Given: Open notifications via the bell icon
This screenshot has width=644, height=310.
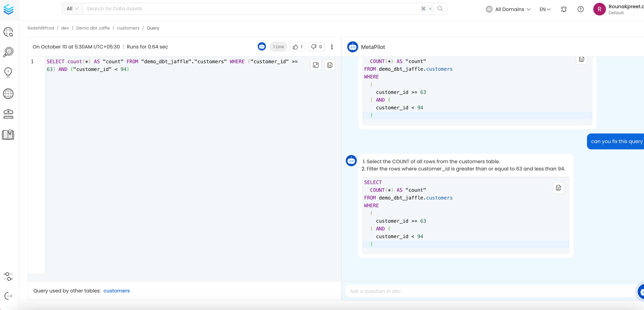Looking at the screenshot, I should click(563, 9).
